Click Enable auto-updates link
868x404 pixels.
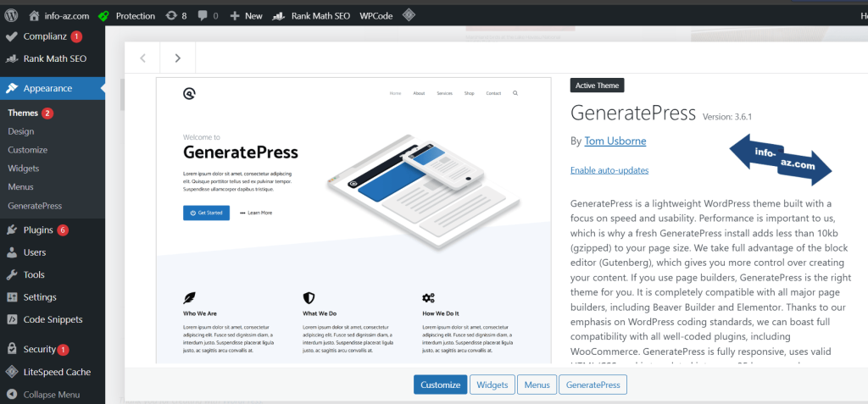coord(609,170)
